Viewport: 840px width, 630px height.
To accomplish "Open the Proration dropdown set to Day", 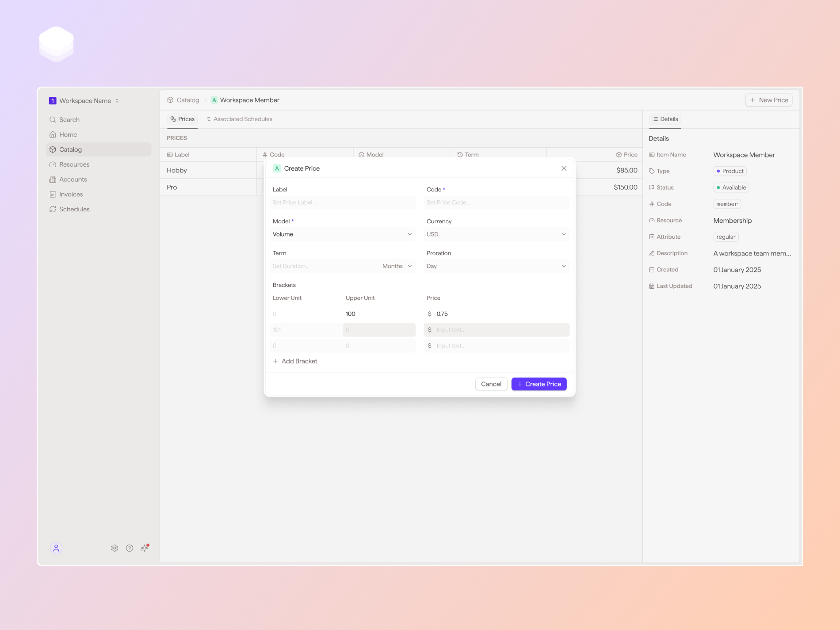I will (496, 266).
